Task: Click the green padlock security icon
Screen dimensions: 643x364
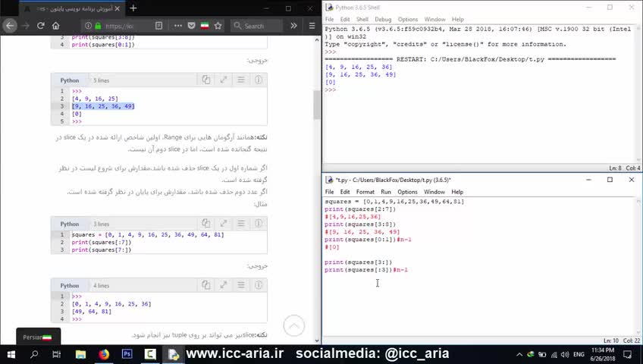Action: [x=98, y=26]
